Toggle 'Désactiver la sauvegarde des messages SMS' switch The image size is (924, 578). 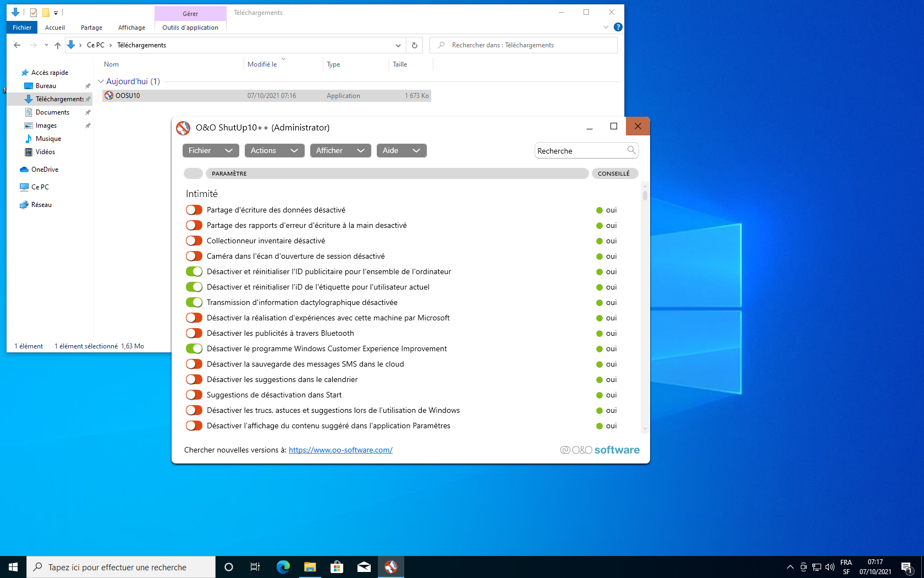(x=194, y=364)
